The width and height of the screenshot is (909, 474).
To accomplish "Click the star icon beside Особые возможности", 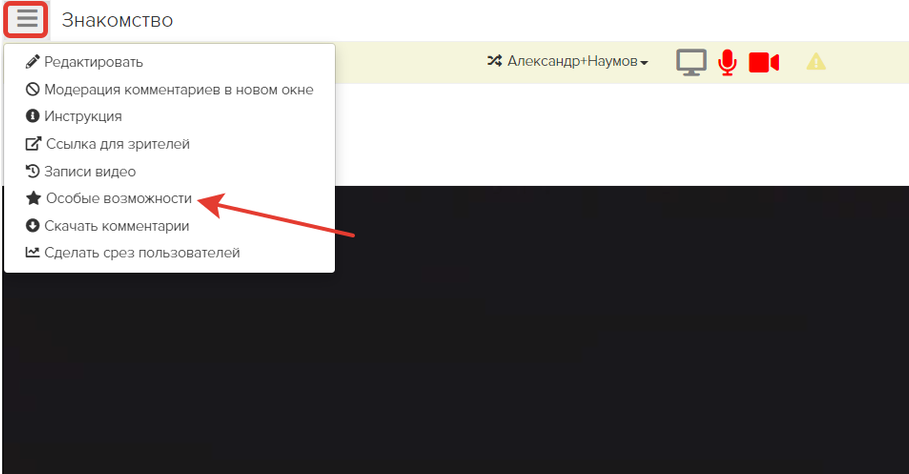I will (x=33, y=198).
